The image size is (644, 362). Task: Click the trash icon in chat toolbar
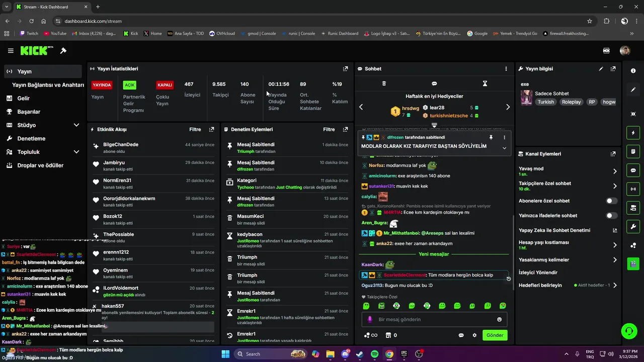point(384,83)
